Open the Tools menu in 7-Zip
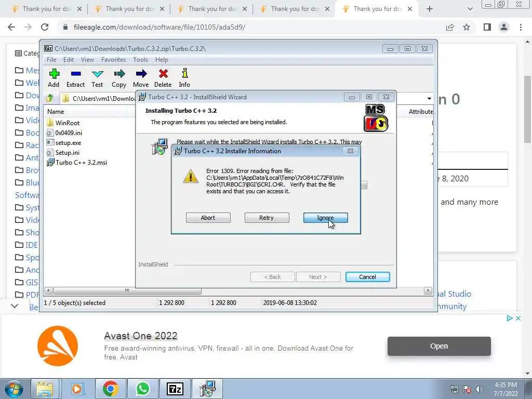 tap(140, 60)
